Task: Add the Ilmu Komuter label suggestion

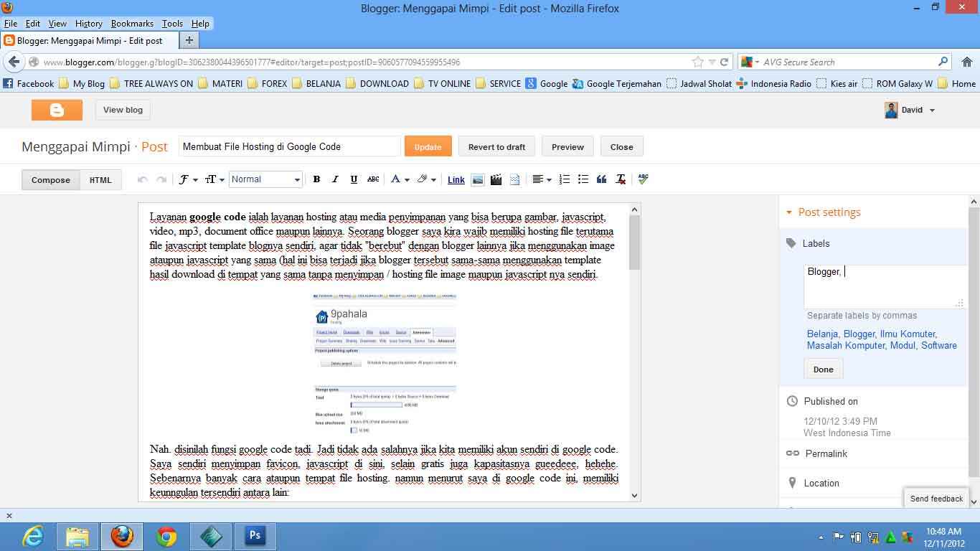Action: click(x=907, y=334)
